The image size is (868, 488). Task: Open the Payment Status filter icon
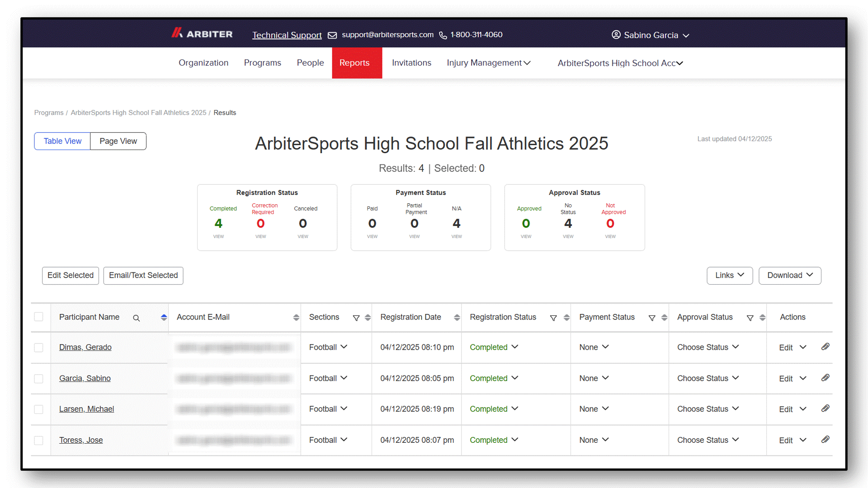(x=652, y=318)
